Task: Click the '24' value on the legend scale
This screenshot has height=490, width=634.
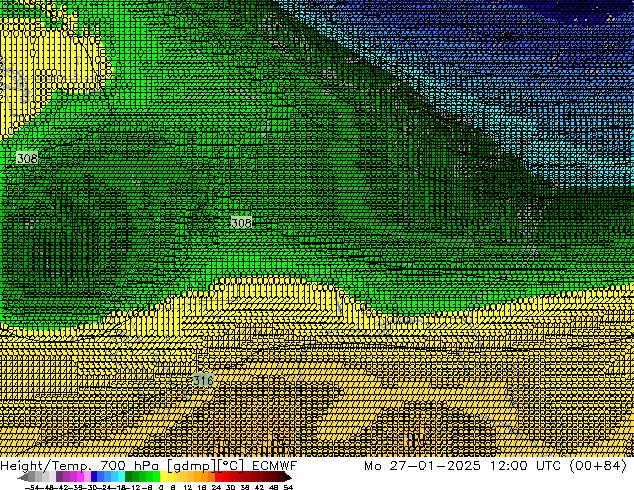Action: click(216, 487)
